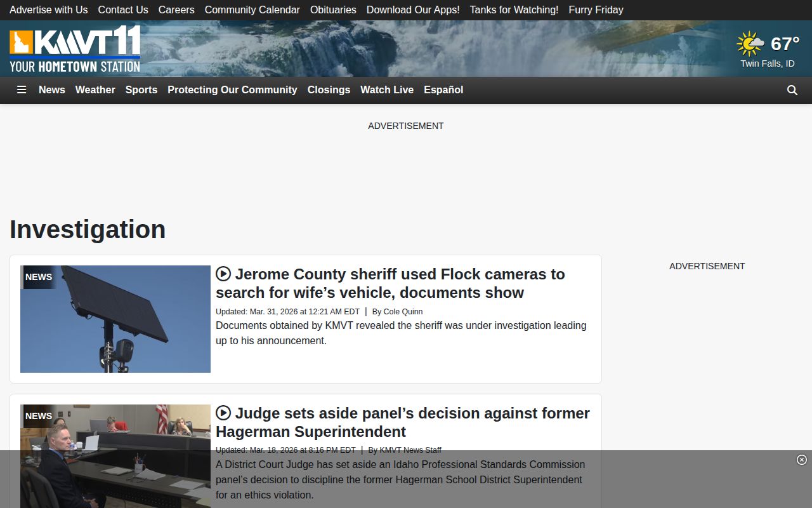Click the KMVT 11 station logo
The height and width of the screenshot is (508, 812).
pos(75,49)
